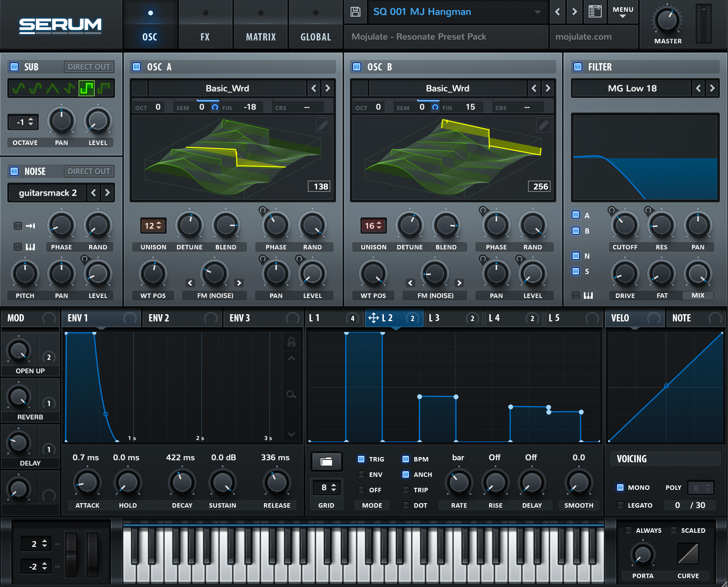Toggle filter routing for oscillator A
Viewport: 728px width, 587px height.
pos(576,215)
